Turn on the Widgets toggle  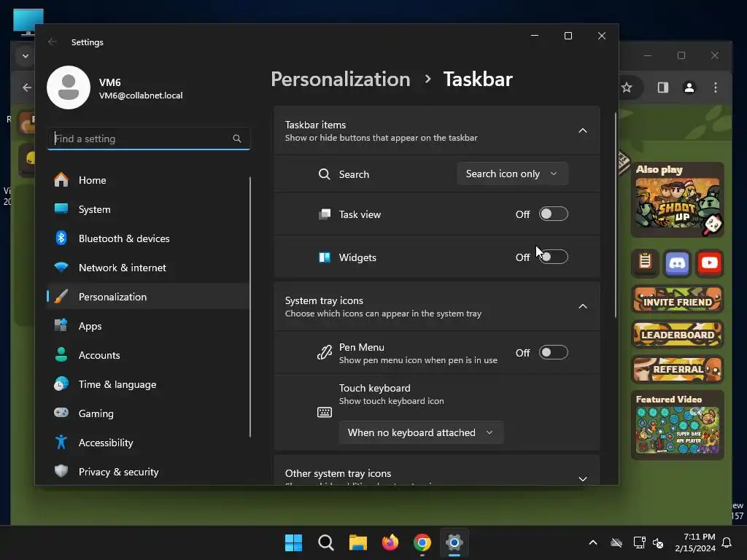[553, 257]
